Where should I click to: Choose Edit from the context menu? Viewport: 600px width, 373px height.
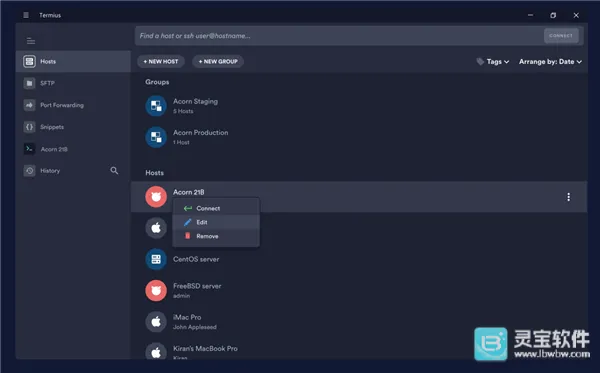tap(216, 222)
